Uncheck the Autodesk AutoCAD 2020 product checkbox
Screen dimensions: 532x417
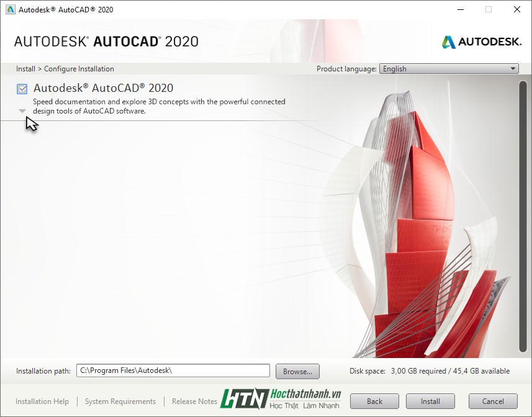pyautogui.click(x=22, y=89)
